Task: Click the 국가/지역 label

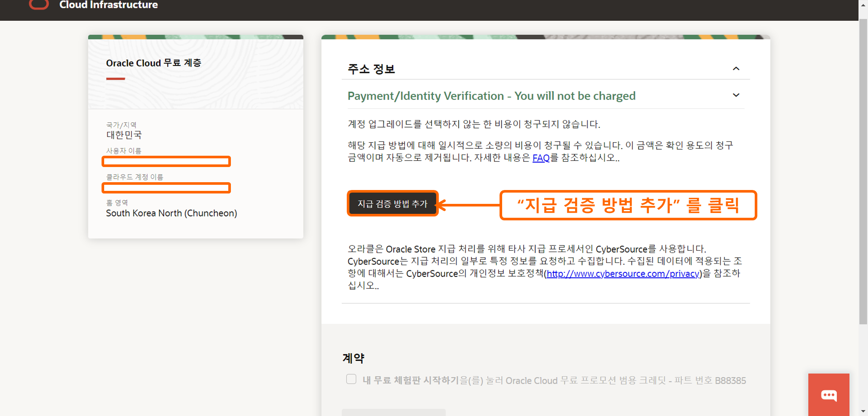Action: point(122,125)
